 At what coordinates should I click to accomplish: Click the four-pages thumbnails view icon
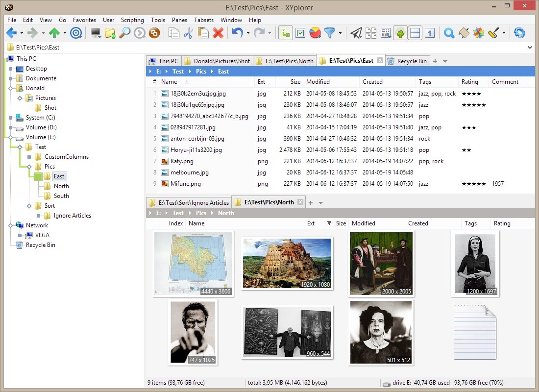(x=371, y=33)
